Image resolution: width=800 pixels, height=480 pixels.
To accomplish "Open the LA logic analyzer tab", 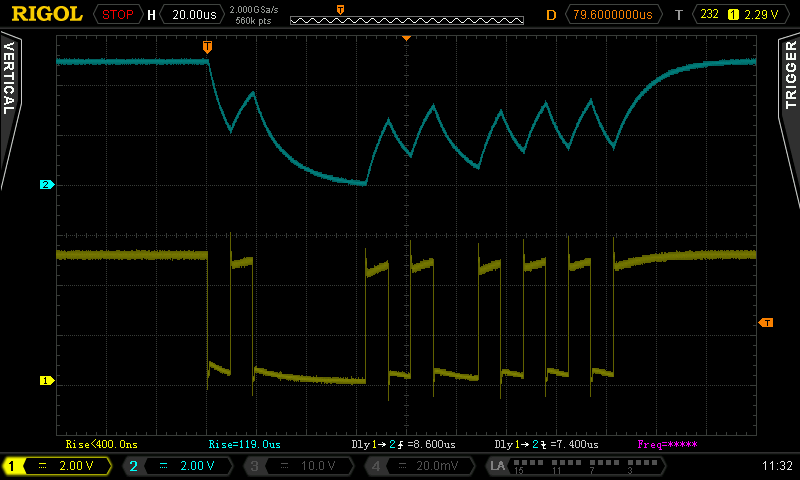I will pos(576,466).
